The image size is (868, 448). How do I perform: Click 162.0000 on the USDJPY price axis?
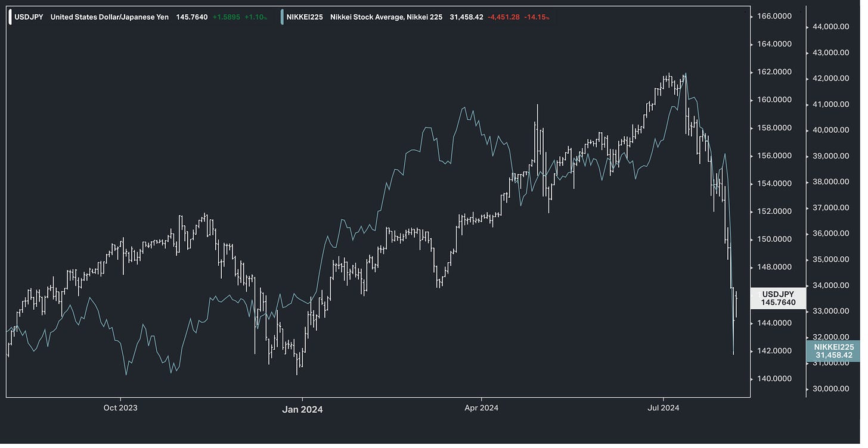point(774,72)
